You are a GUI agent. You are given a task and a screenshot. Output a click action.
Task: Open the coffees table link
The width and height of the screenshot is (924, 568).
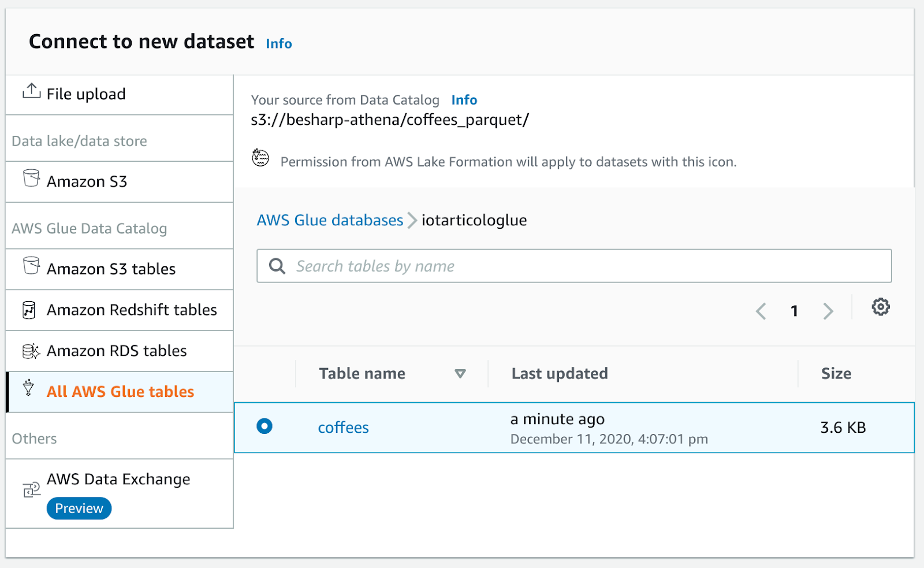(343, 428)
